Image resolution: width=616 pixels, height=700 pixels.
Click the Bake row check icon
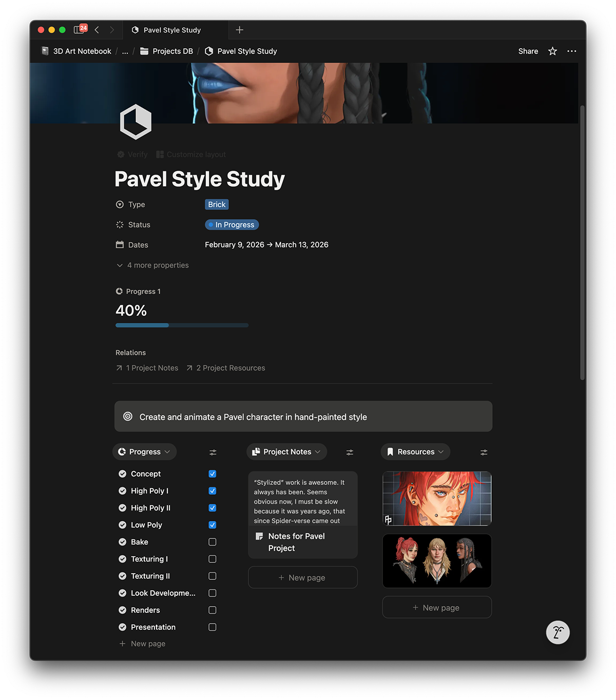click(122, 542)
